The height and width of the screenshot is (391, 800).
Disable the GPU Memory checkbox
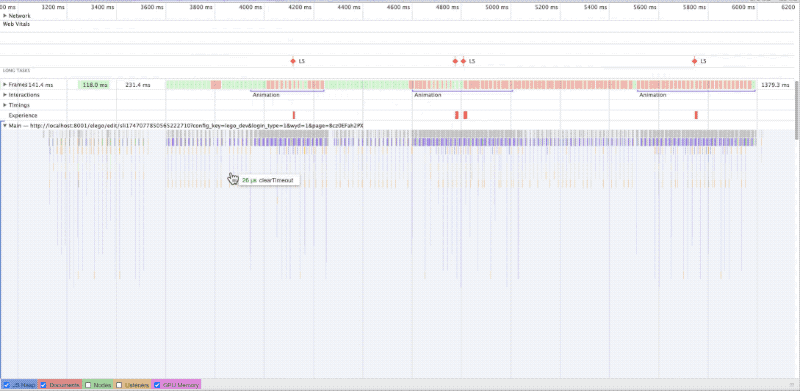click(x=157, y=385)
